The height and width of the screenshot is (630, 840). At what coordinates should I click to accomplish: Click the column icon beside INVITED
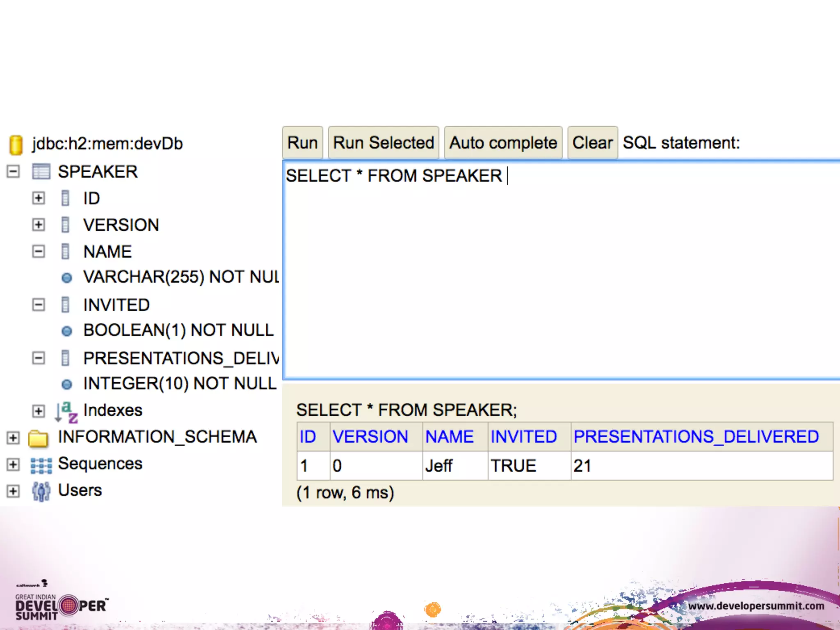pos(65,305)
